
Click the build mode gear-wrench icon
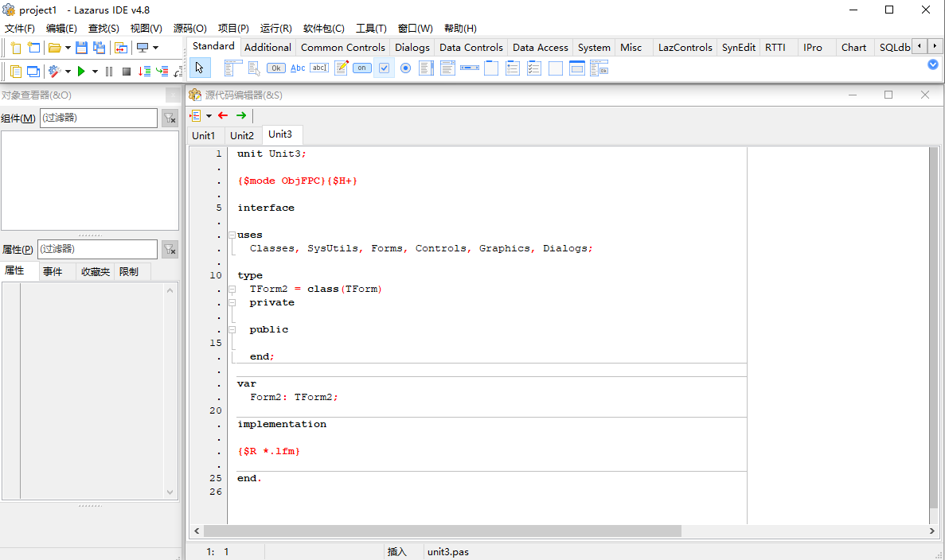(54, 72)
